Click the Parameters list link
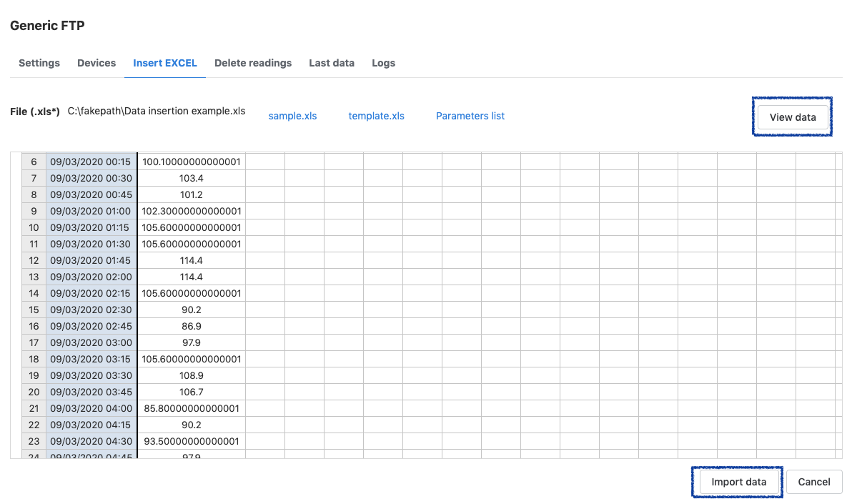 coord(470,116)
